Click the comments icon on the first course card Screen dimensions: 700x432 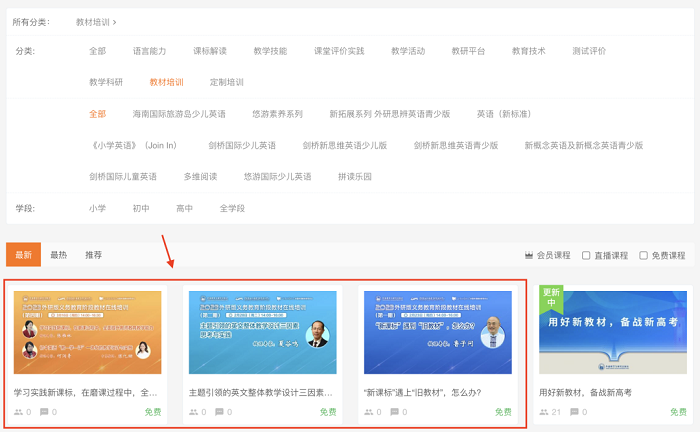(x=44, y=412)
